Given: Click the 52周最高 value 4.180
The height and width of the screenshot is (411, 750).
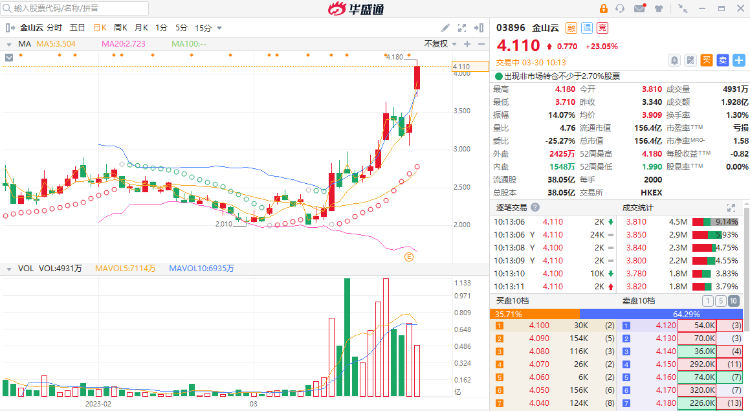Looking at the screenshot, I should pyautogui.click(x=651, y=154).
